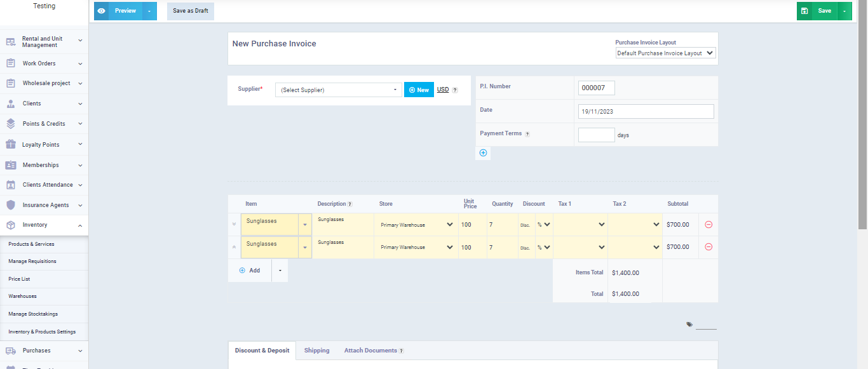Open the Select Supplier dropdown
Image resolution: width=868 pixels, height=369 pixels.
[x=338, y=90]
